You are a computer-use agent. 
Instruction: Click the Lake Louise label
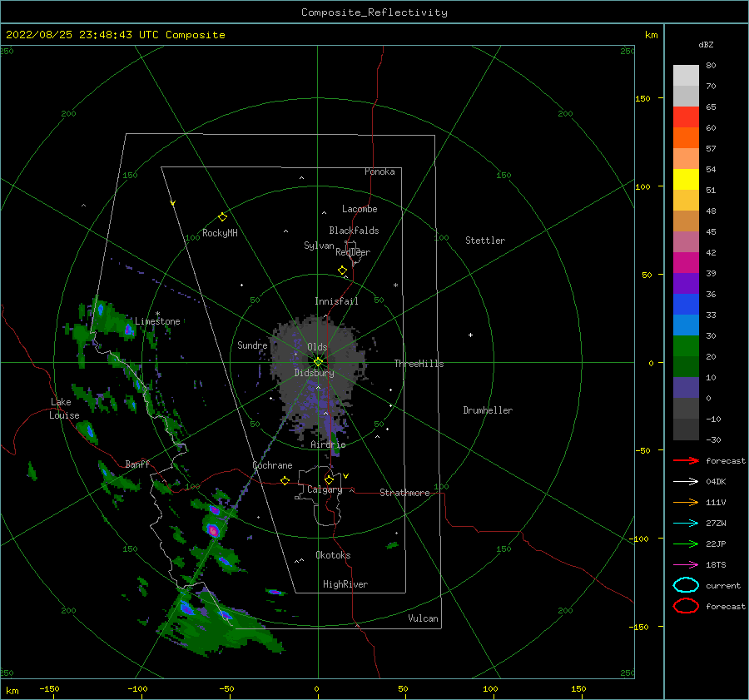[x=64, y=409]
